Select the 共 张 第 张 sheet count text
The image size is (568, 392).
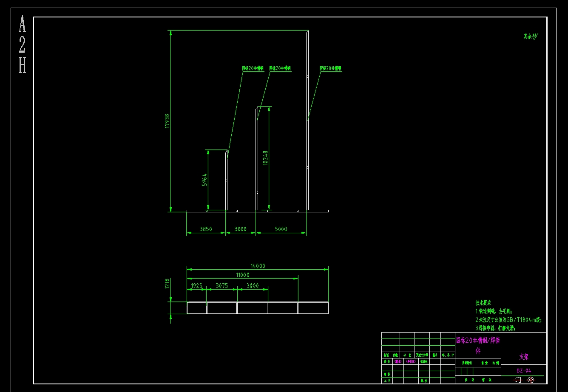(478, 380)
